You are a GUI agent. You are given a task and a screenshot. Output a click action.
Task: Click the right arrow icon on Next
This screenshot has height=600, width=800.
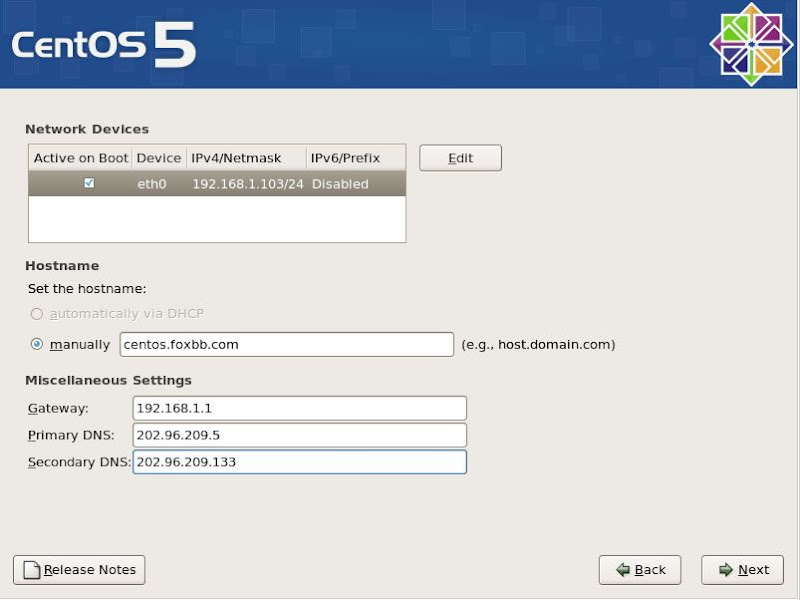tap(726, 570)
